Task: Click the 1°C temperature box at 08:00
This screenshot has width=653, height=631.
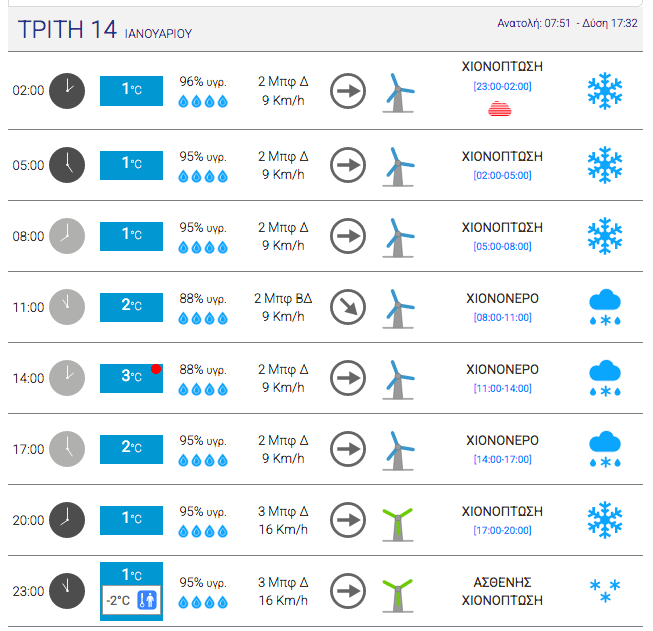Action: click(x=131, y=235)
